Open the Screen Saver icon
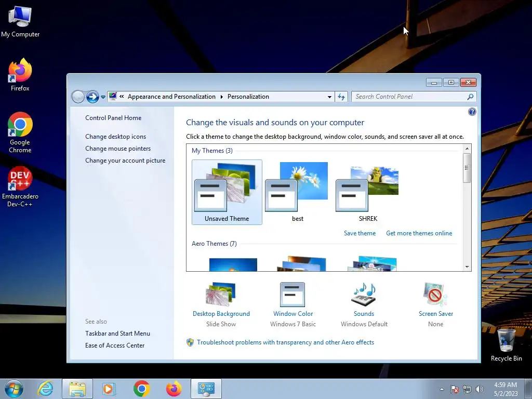 (435, 294)
